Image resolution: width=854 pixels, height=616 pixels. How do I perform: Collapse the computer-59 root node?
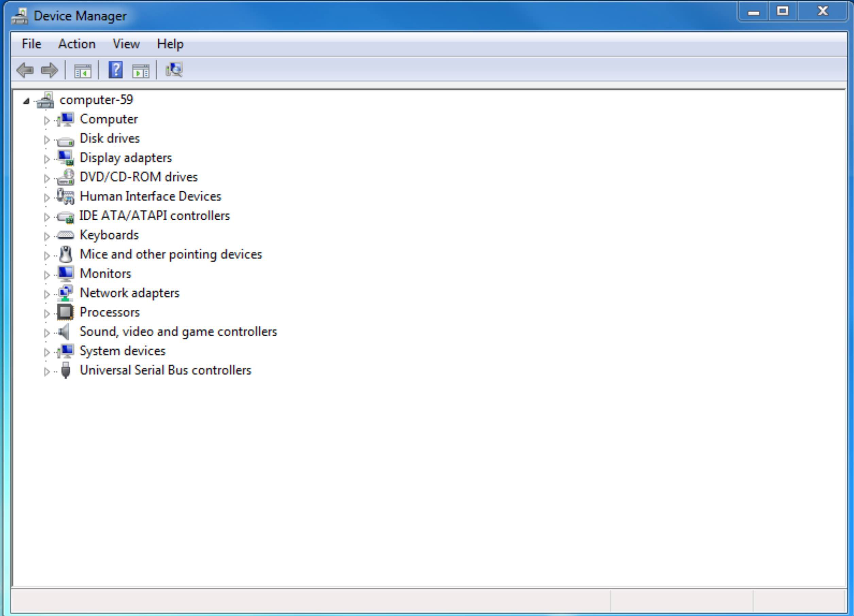pyautogui.click(x=26, y=101)
